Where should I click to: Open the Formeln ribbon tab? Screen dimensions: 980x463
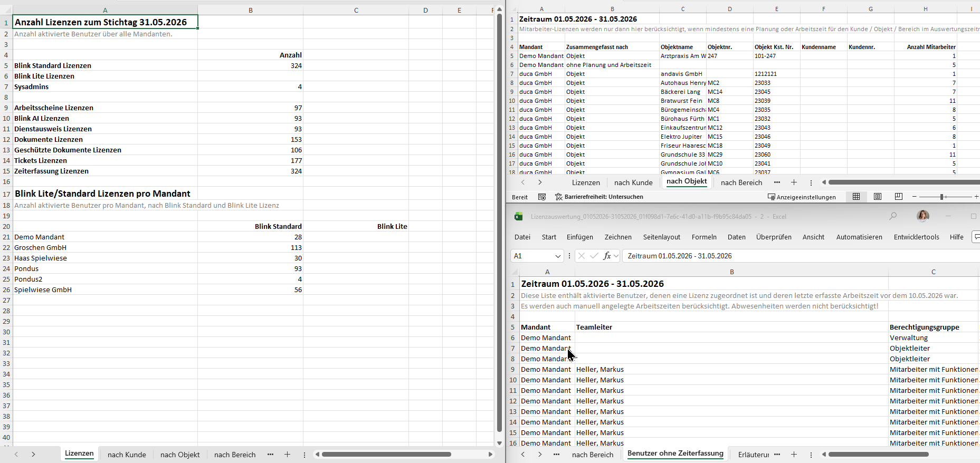pos(704,237)
